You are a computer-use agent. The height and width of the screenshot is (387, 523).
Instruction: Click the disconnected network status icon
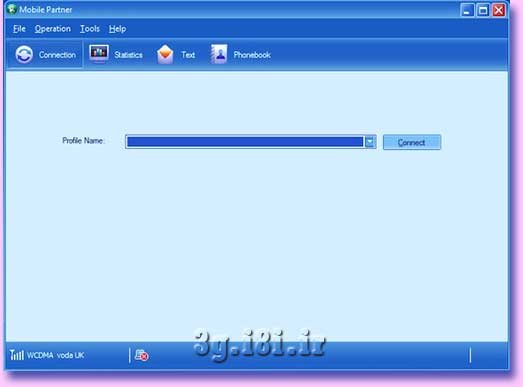tap(142, 355)
